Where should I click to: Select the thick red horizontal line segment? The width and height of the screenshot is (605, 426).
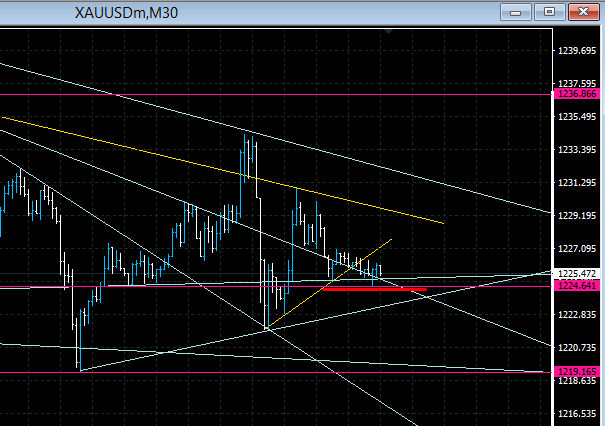click(x=374, y=289)
